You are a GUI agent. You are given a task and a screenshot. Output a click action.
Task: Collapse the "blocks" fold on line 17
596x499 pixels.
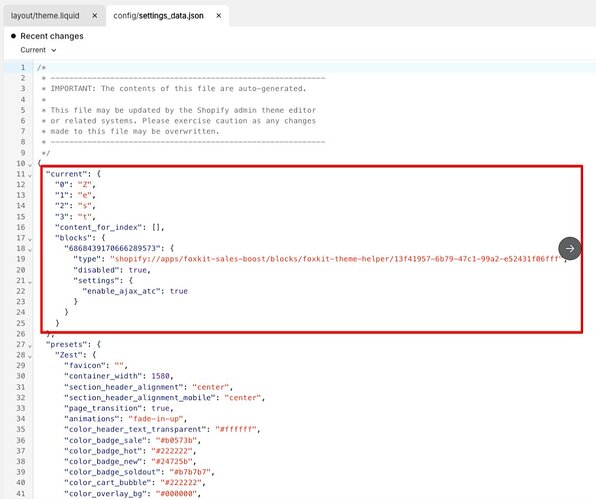(30, 239)
